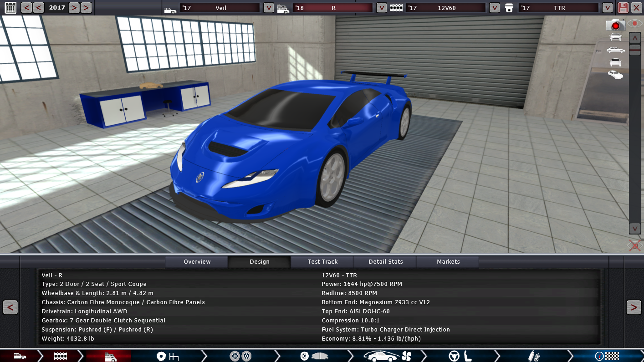Toggle the crossed-out eye hide option

pyautogui.click(x=634, y=246)
